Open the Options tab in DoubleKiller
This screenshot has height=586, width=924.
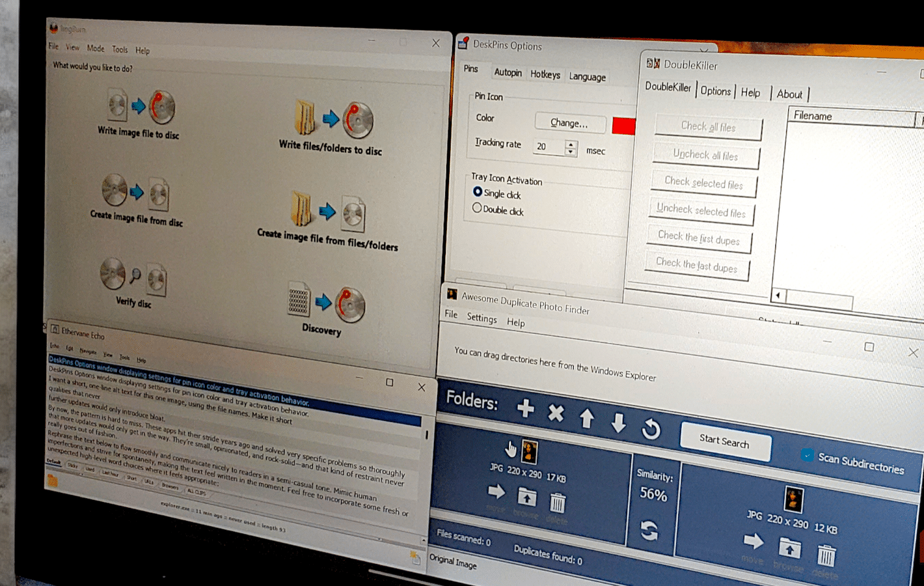coord(716,91)
